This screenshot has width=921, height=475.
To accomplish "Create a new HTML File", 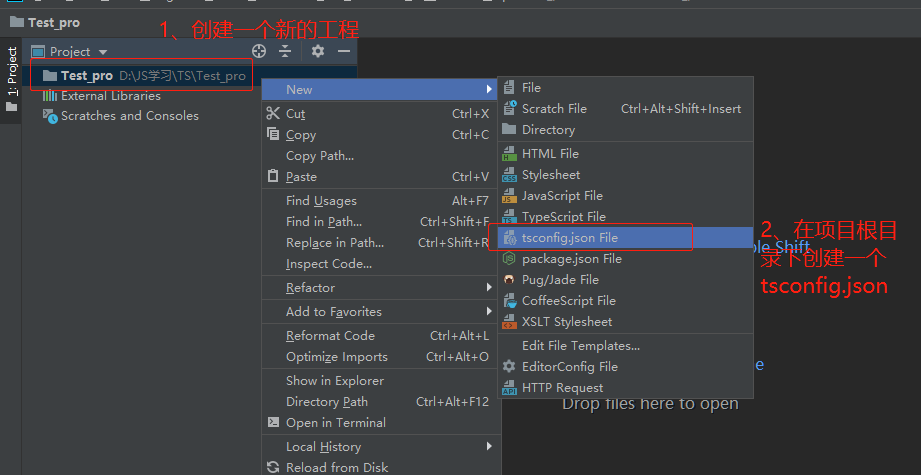I will point(626,154).
